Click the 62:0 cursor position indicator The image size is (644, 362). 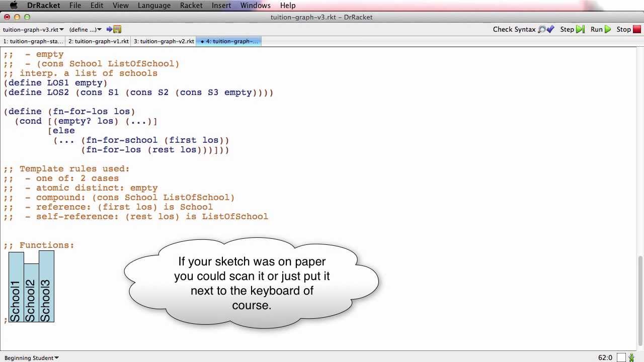(605, 358)
